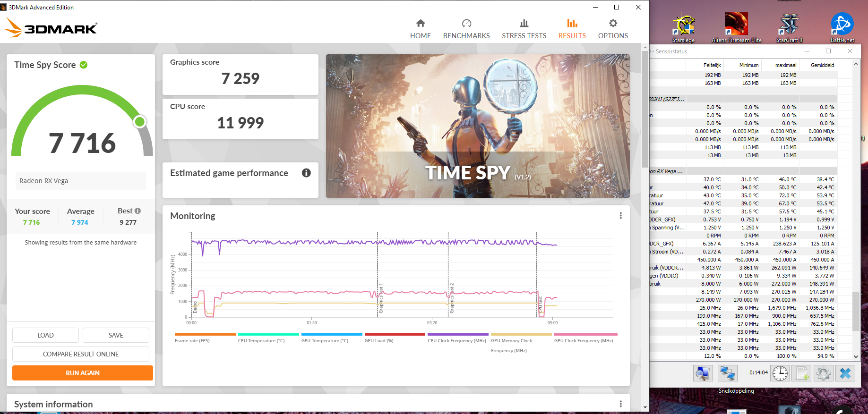Click the log file icon with green plus

(x=802, y=373)
